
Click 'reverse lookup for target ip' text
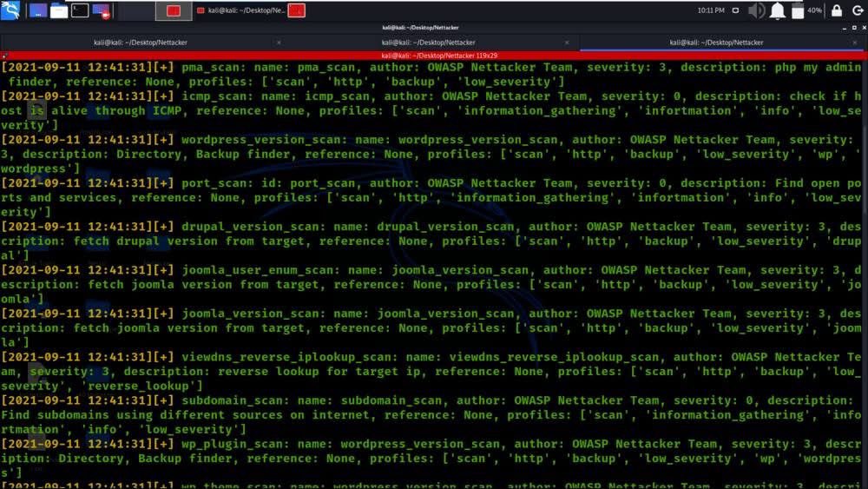(319, 372)
